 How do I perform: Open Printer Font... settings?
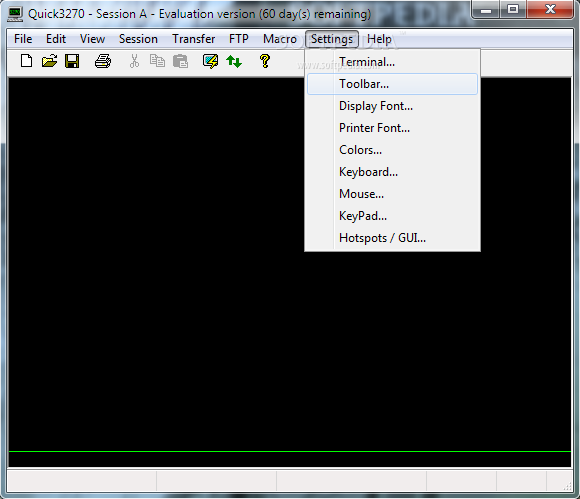[x=392, y=128]
